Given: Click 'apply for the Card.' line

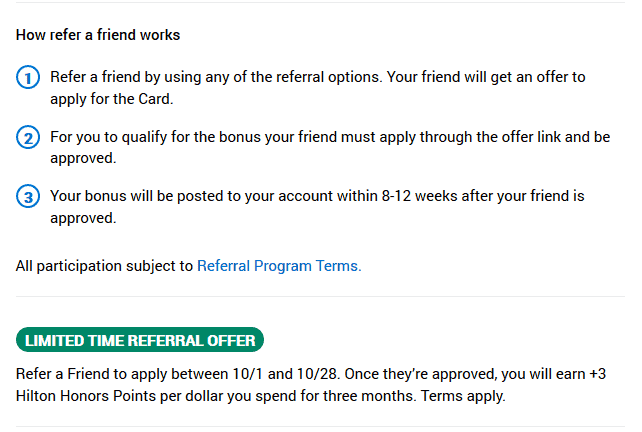Looking at the screenshot, I should (112, 99).
